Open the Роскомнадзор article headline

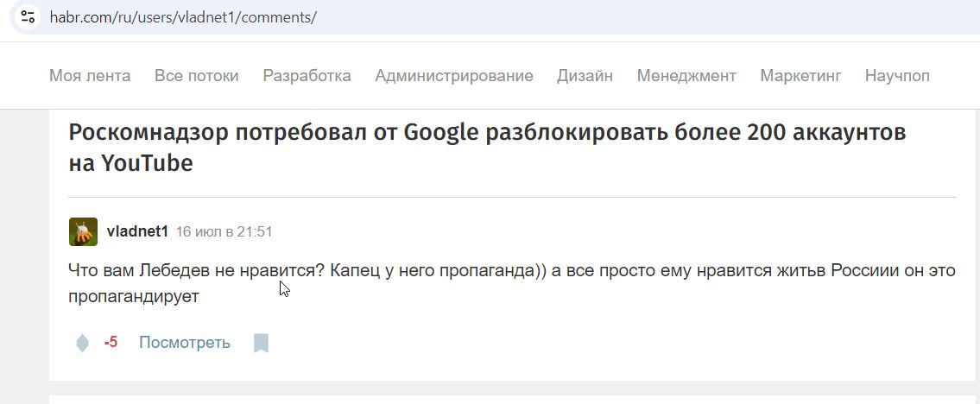click(487, 148)
